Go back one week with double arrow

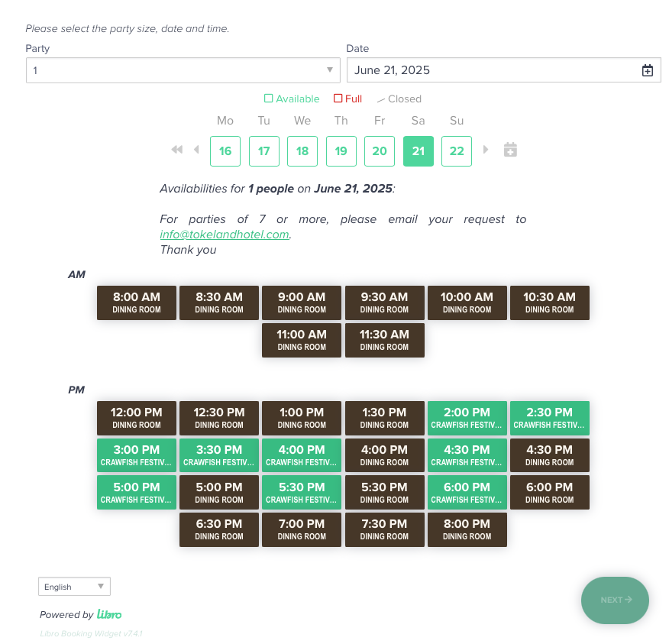coord(177,150)
